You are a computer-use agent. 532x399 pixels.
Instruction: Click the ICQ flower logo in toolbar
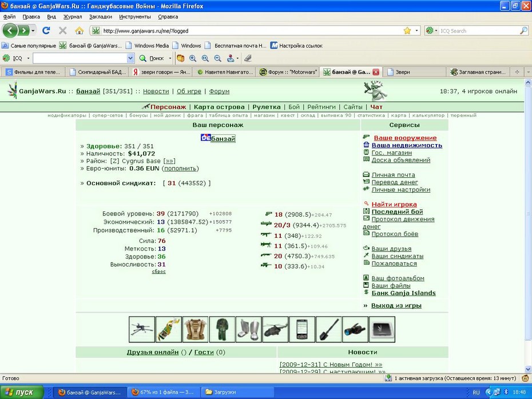pos(6,58)
